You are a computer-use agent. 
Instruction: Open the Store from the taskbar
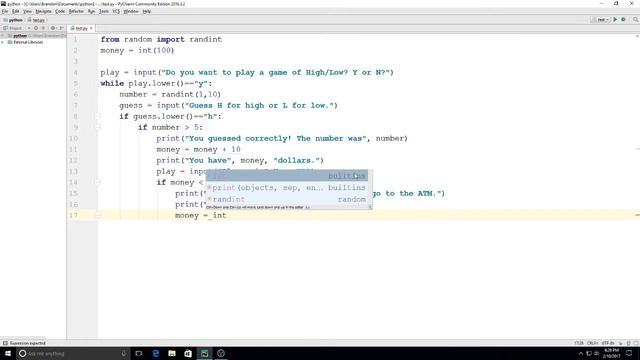click(188, 353)
